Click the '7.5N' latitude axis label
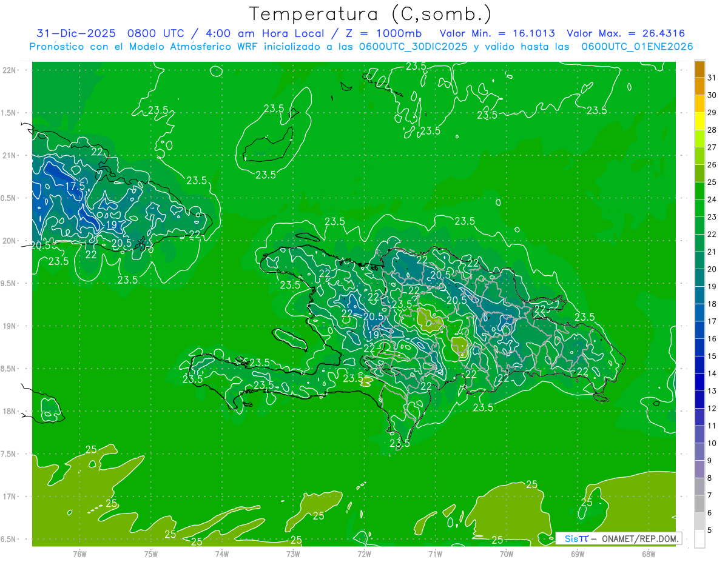The width and height of the screenshot is (728, 562). coord(9,453)
